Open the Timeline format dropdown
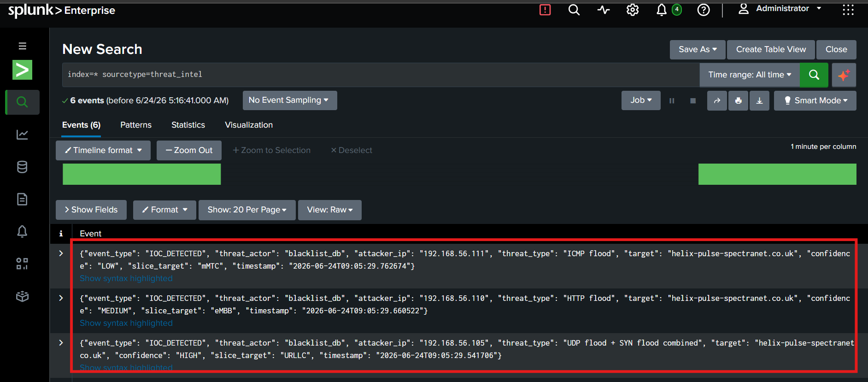 point(103,150)
